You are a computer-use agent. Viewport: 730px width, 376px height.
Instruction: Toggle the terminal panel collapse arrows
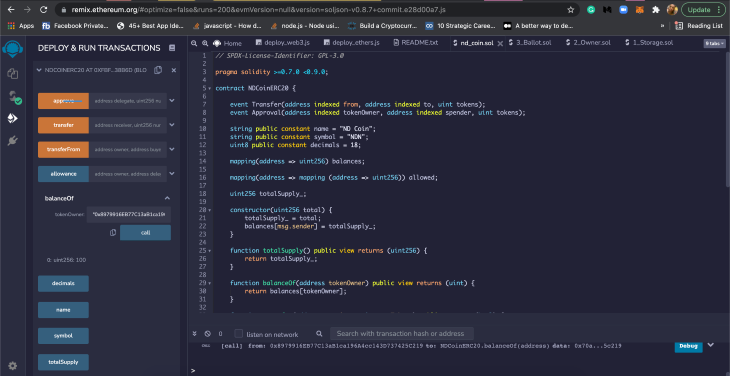click(195, 334)
